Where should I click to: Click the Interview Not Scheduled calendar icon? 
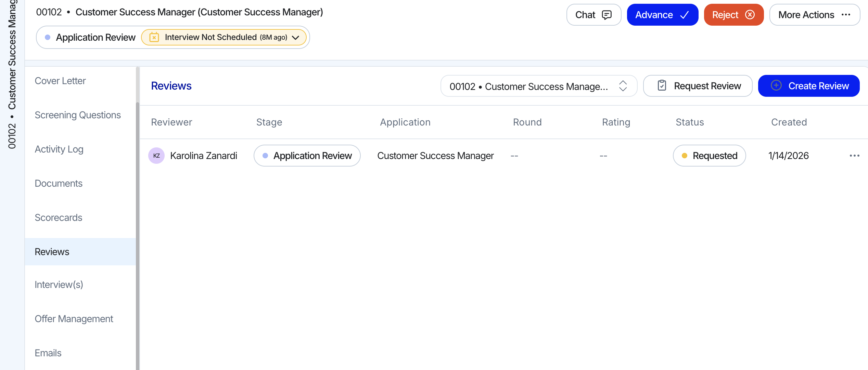(x=154, y=37)
